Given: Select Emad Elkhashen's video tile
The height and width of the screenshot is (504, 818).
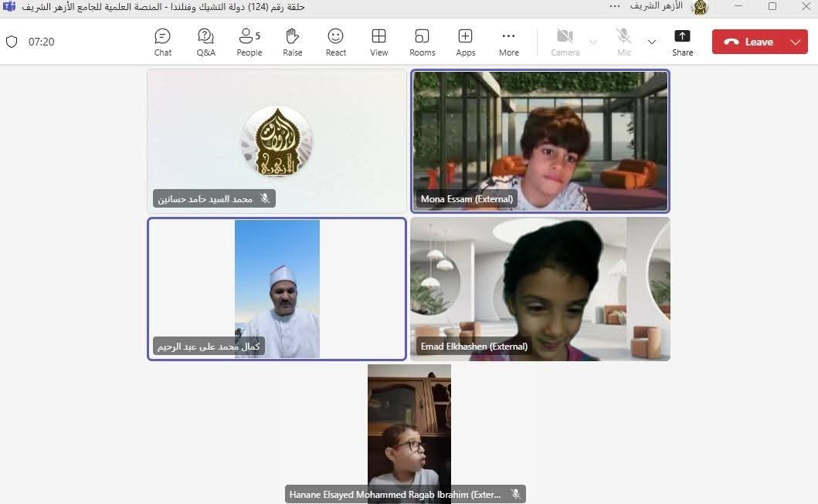Looking at the screenshot, I should tap(540, 289).
